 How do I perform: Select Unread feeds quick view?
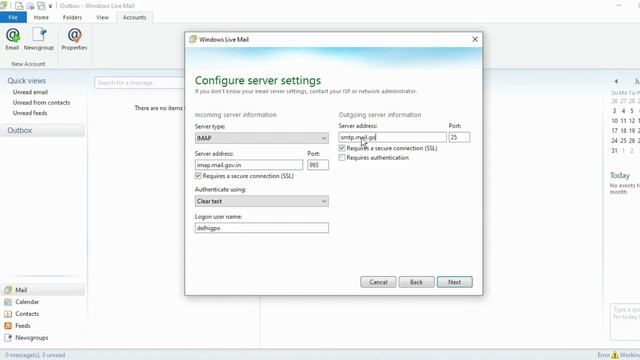(x=30, y=113)
